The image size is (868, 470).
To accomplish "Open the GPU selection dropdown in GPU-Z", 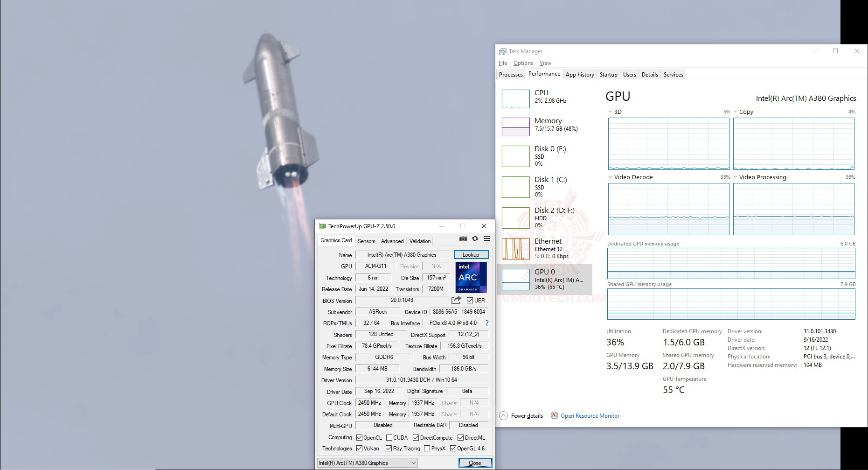I will tap(368, 463).
